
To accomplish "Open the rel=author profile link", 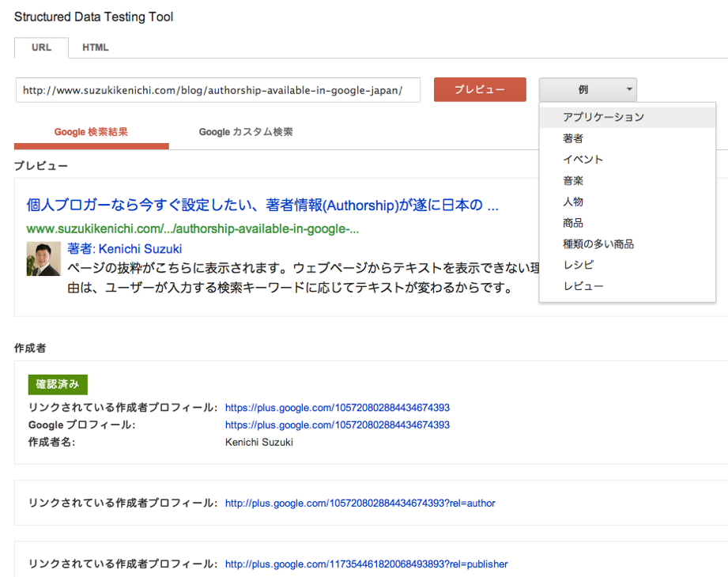I will [x=360, y=503].
